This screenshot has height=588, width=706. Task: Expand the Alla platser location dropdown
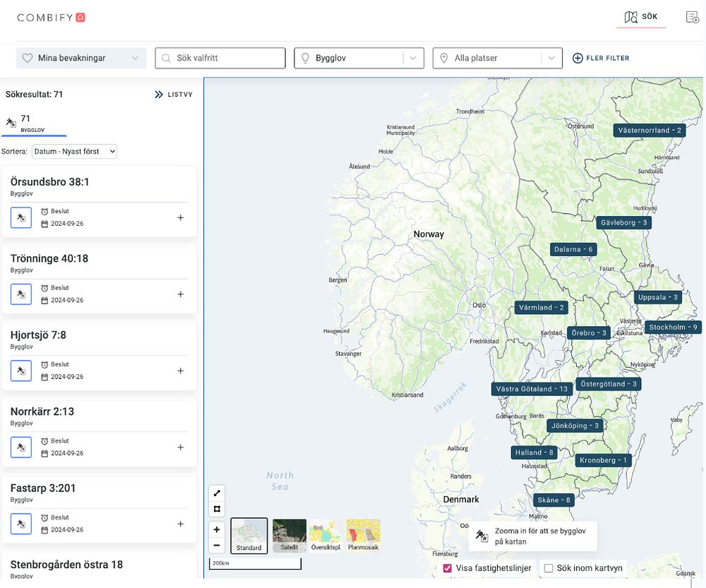(498, 58)
